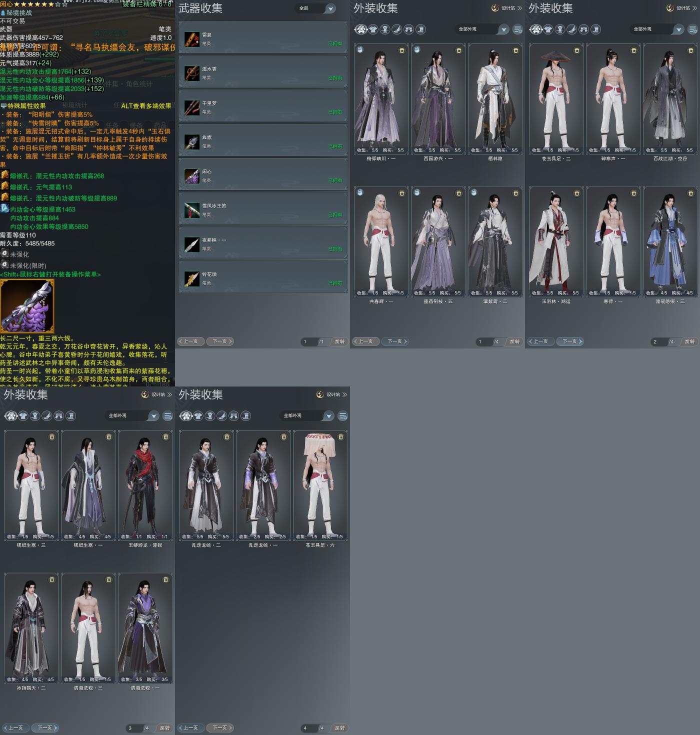Select the upper garment filter on outfit page 1
700x735 pixels.
coord(373,29)
